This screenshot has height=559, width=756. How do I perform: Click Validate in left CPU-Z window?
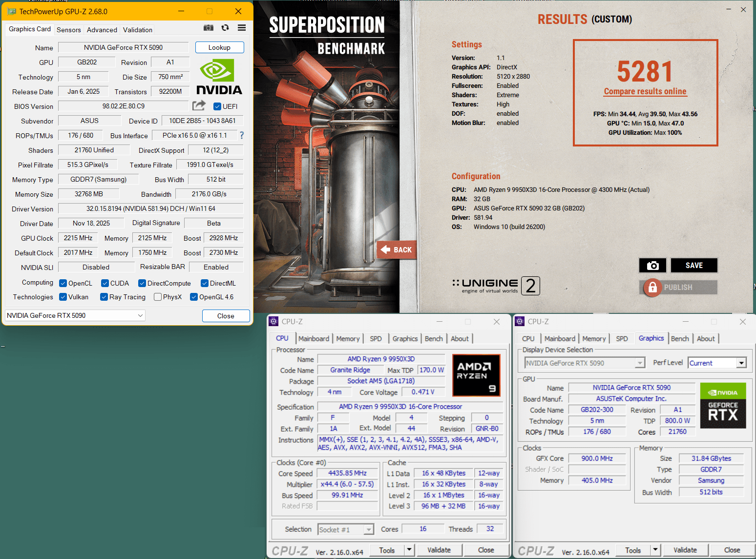pyautogui.click(x=439, y=550)
